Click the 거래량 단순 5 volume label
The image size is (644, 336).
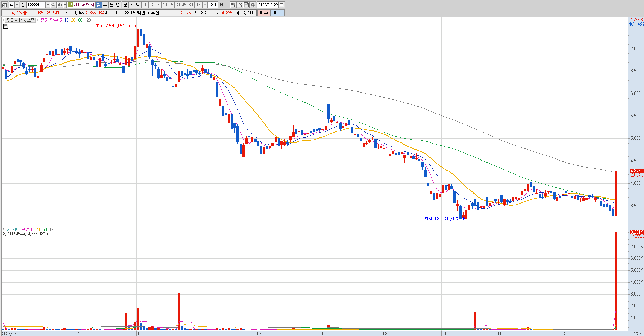click(x=20, y=229)
